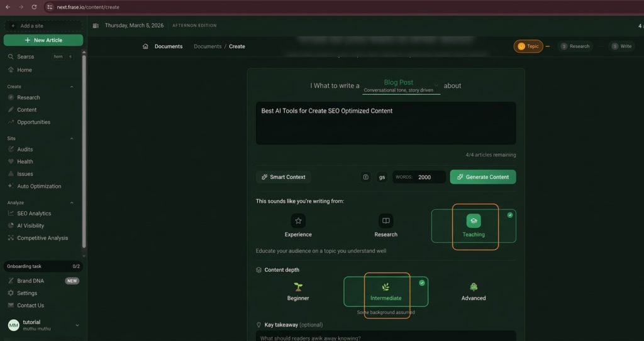Screen dimensions: 644x341
Task: Click the Key takeaway input field
Action: click(386, 336)
